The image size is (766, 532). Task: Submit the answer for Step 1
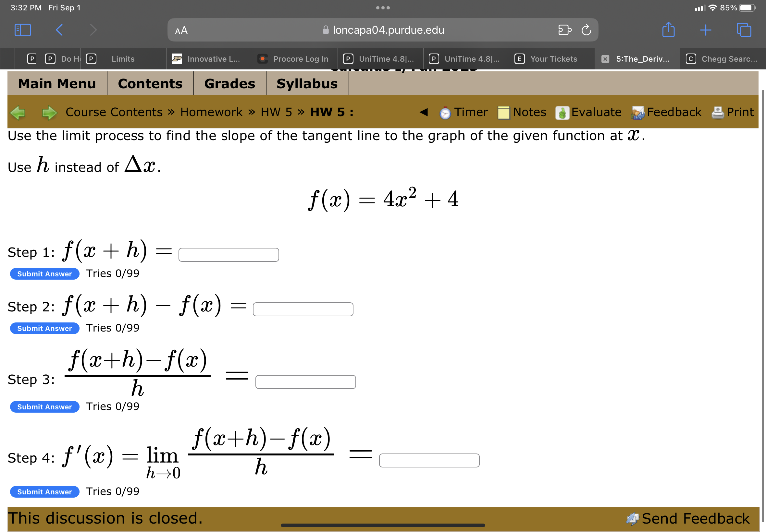point(44,274)
